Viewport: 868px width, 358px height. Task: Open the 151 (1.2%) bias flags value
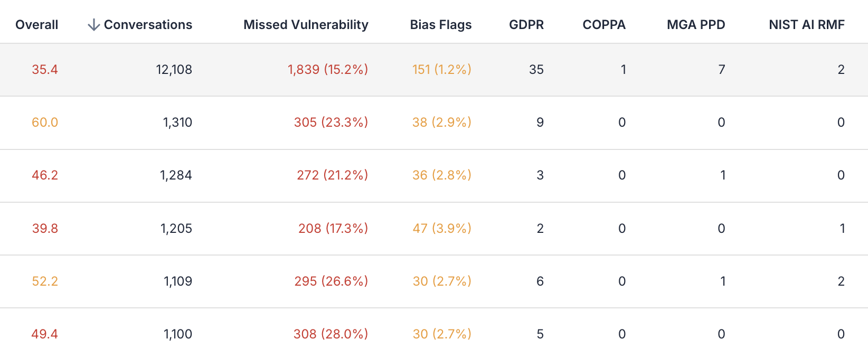coord(442,70)
